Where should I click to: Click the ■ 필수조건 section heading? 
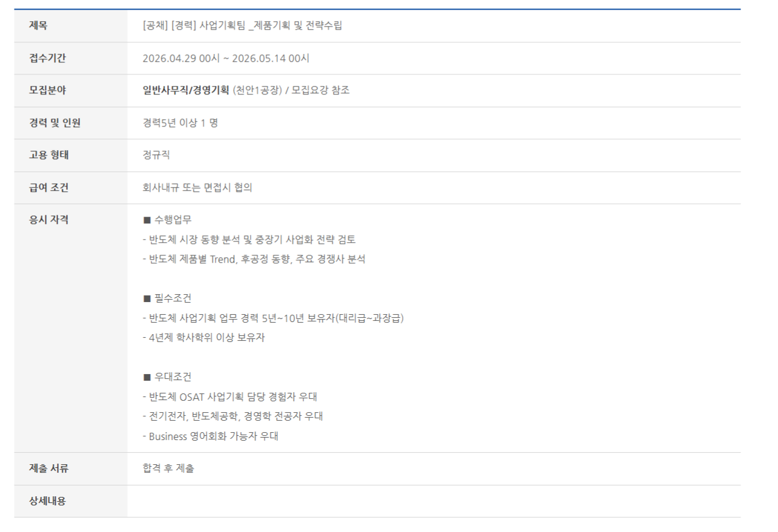pos(167,298)
